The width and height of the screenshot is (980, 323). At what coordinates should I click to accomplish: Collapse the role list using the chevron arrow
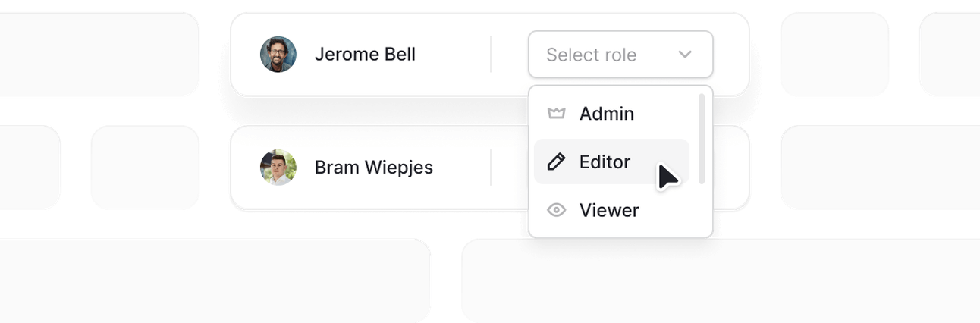coord(685,55)
